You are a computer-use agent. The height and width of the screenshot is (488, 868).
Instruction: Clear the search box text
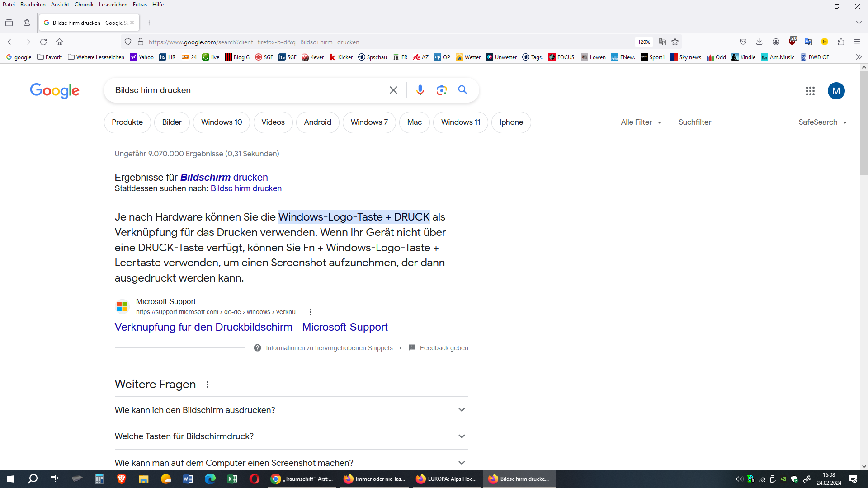[393, 90]
